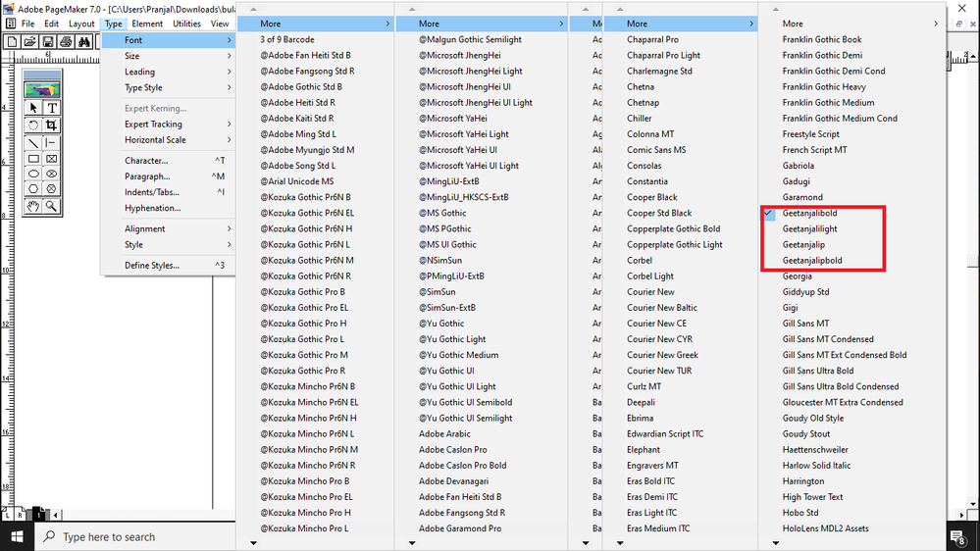The height and width of the screenshot is (551, 980).
Task: Select the Adobe Devanagari font
Action: click(x=454, y=481)
